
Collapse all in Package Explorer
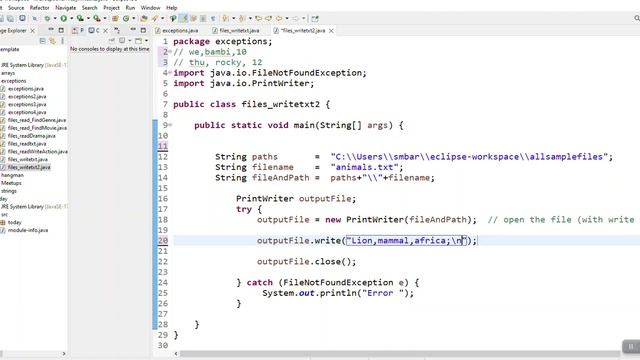pyautogui.click(x=42, y=41)
